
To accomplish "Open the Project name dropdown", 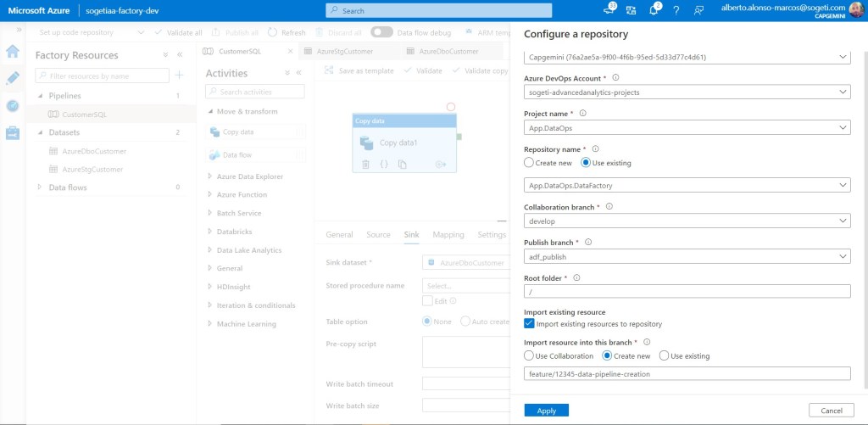I will click(687, 127).
